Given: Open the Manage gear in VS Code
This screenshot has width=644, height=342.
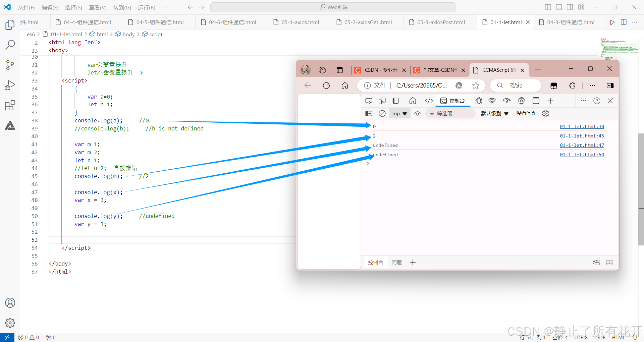Looking at the screenshot, I should point(10,323).
